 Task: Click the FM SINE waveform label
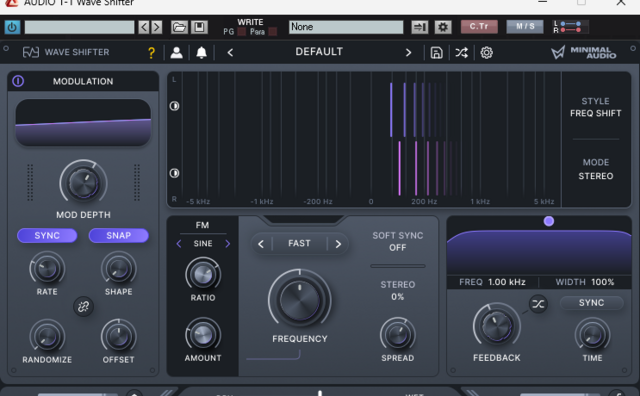pyautogui.click(x=203, y=244)
